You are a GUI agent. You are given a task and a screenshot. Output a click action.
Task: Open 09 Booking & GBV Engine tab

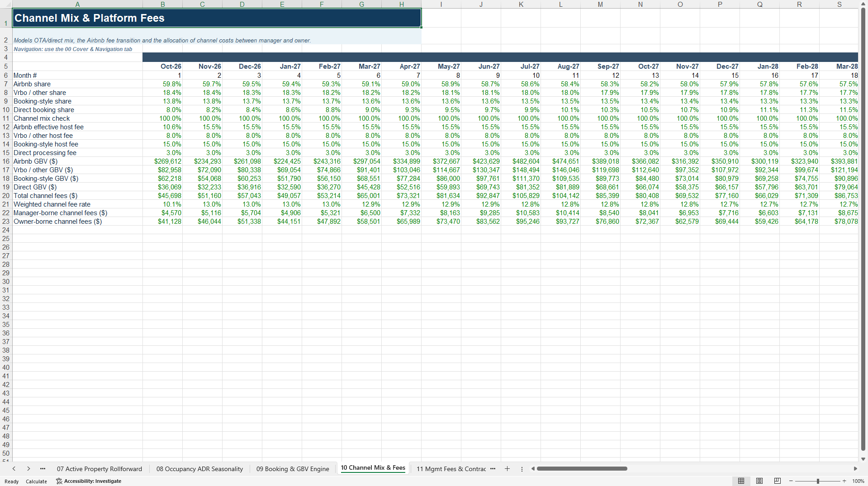click(x=293, y=469)
